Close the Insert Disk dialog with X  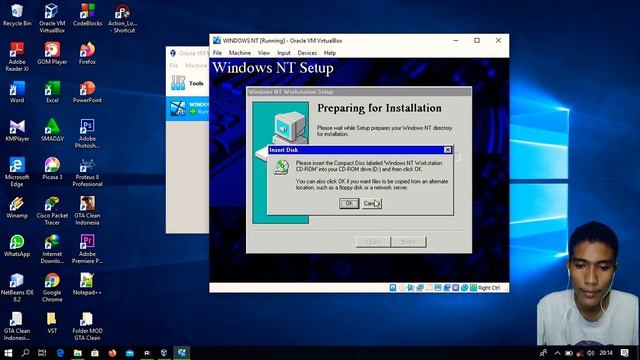pyautogui.click(x=447, y=150)
